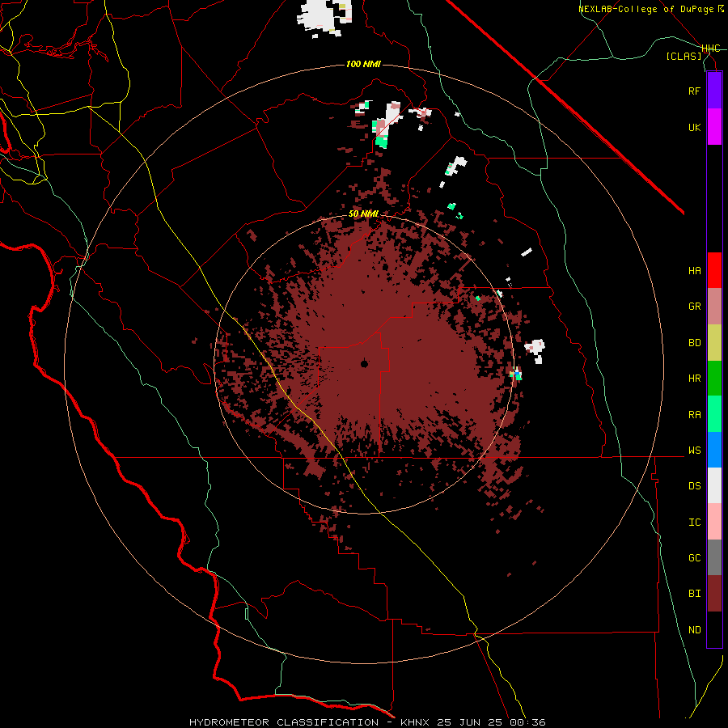Click the IC legend label
Screen dimensions: 728x728
pos(694,523)
